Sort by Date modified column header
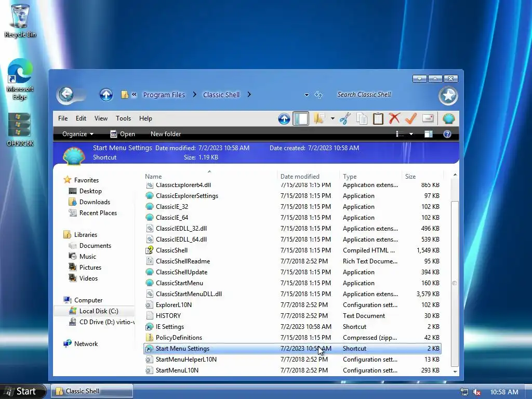 [x=308, y=177]
